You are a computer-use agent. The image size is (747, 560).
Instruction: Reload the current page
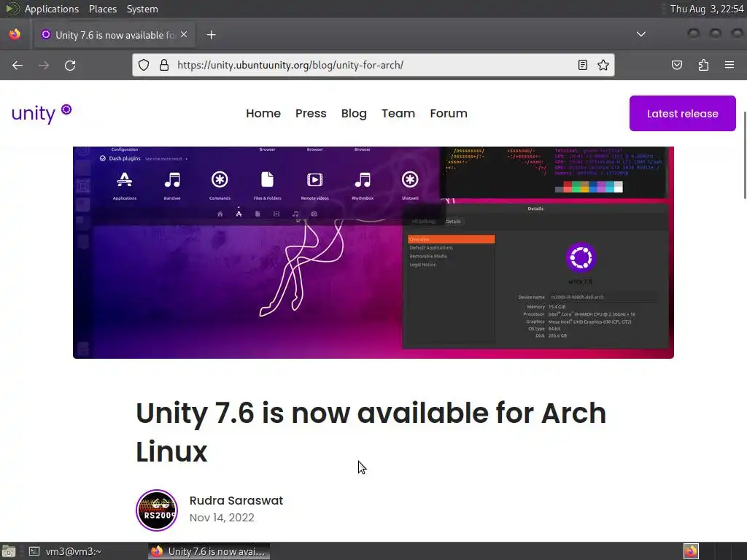click(70, 65)
